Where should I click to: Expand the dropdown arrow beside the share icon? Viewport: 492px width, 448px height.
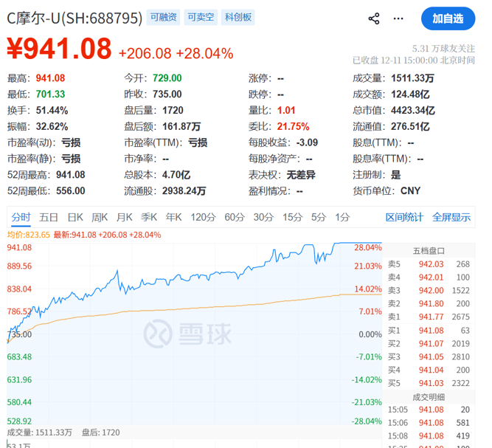pos(399,18)
